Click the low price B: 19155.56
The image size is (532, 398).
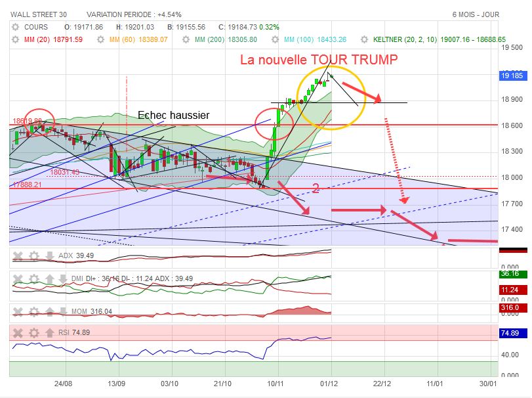(x=186, y=27)
